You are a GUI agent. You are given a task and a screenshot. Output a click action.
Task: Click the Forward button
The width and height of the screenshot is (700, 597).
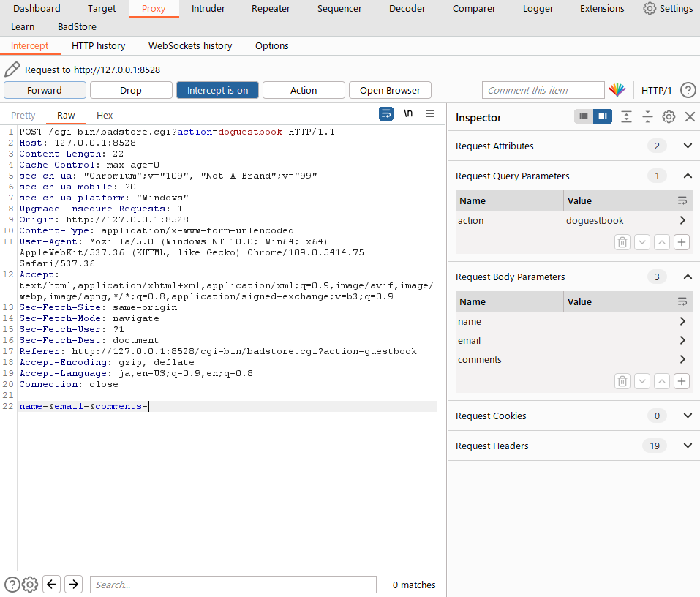[x=45, y=90]
